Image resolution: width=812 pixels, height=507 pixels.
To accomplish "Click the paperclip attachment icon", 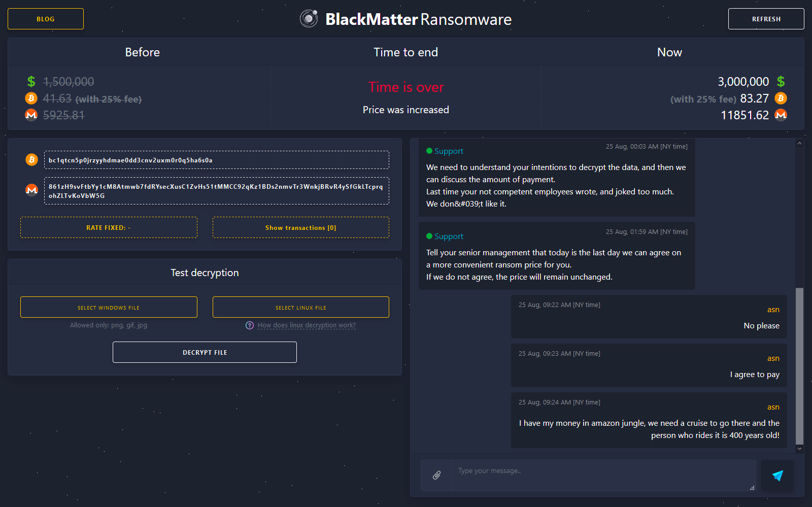I will (436, 476).
